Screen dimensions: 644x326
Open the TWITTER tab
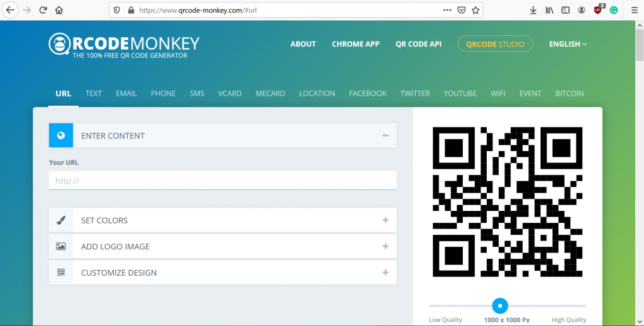[415, 94]
